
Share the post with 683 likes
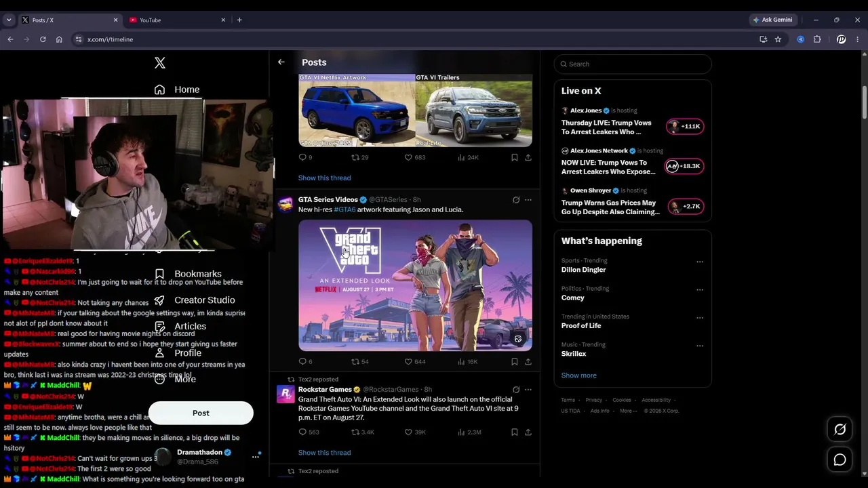(x=528, y=157)
